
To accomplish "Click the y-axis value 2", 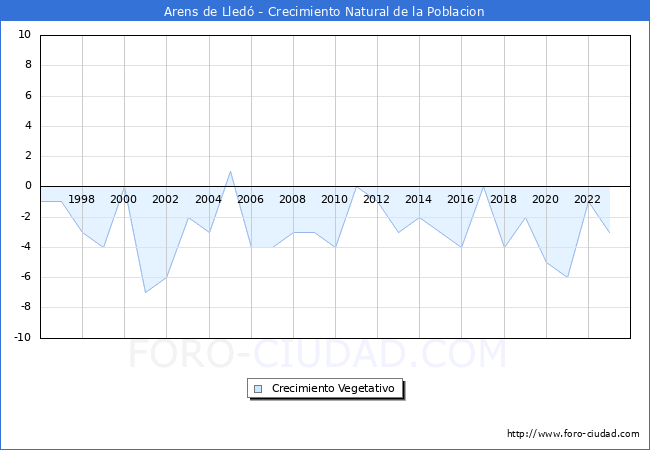I will tap(28, 156).
